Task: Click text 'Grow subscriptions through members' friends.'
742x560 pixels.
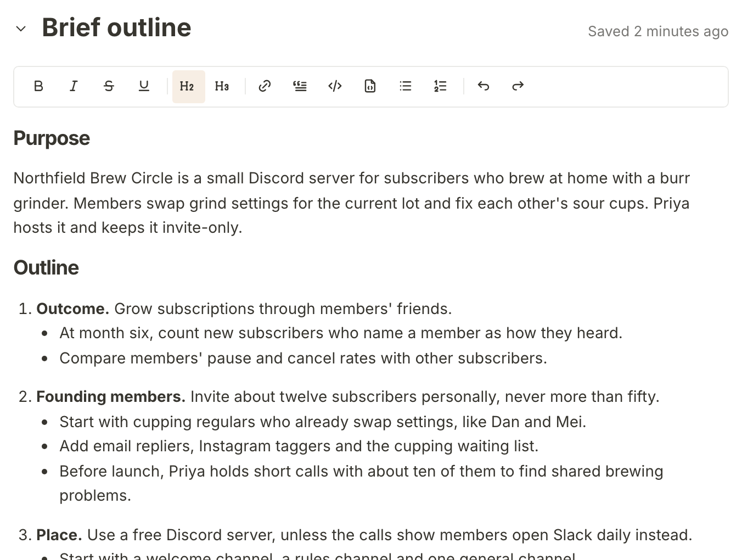Action: [x=283, y=309]
